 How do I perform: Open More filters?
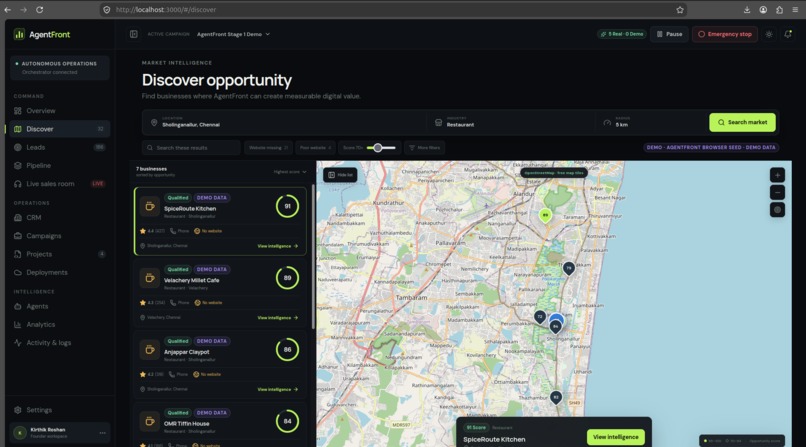pyautogui.click(x=425, y=148)
